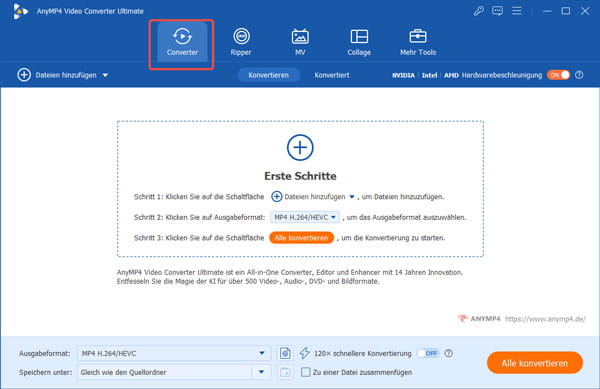Minimize the AnyMP4 window
Viewport: 600px width, 389px height.
point(547,11)
